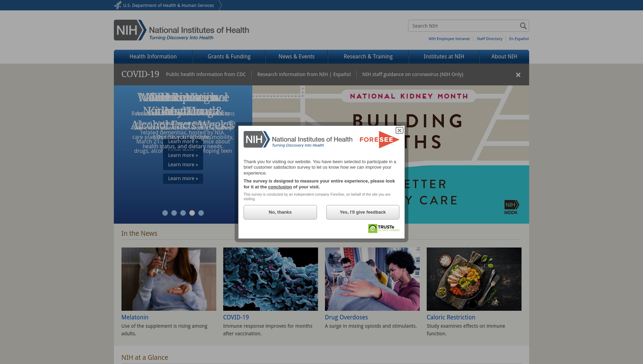Viewport: 643px width, 364px height.
Task: Open Research information from NIH link
Action: point(292,74)
